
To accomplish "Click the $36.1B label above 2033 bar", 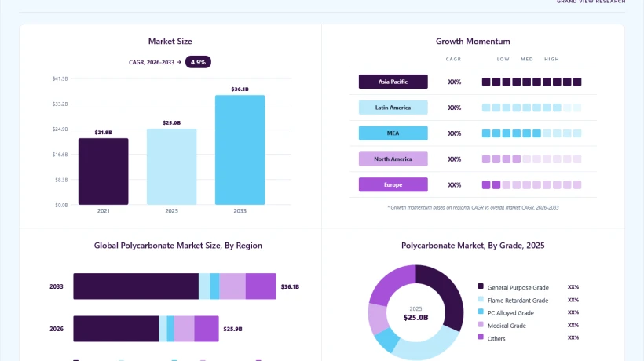I will [x=240, y=89].
